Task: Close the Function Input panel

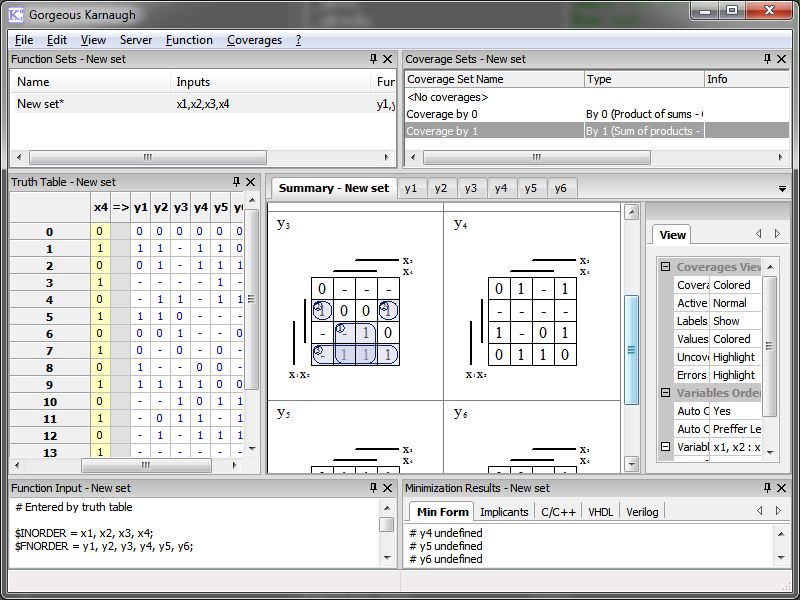Action: click(387, 488)
